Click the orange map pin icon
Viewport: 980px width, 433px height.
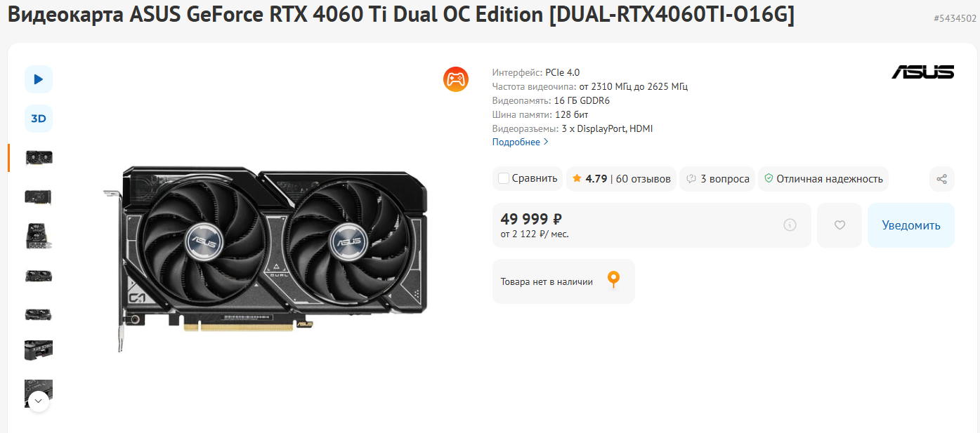613,280
